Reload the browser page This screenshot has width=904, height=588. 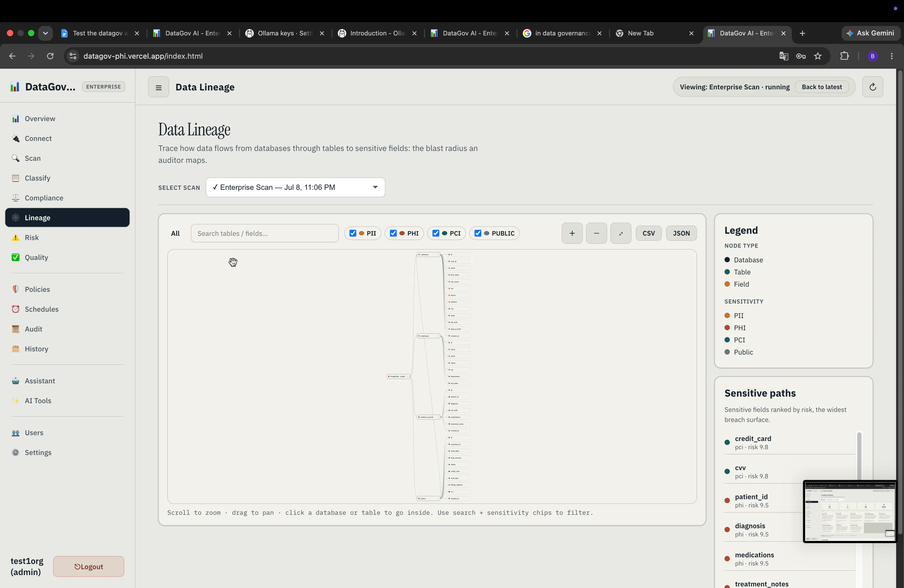(50, 56)
